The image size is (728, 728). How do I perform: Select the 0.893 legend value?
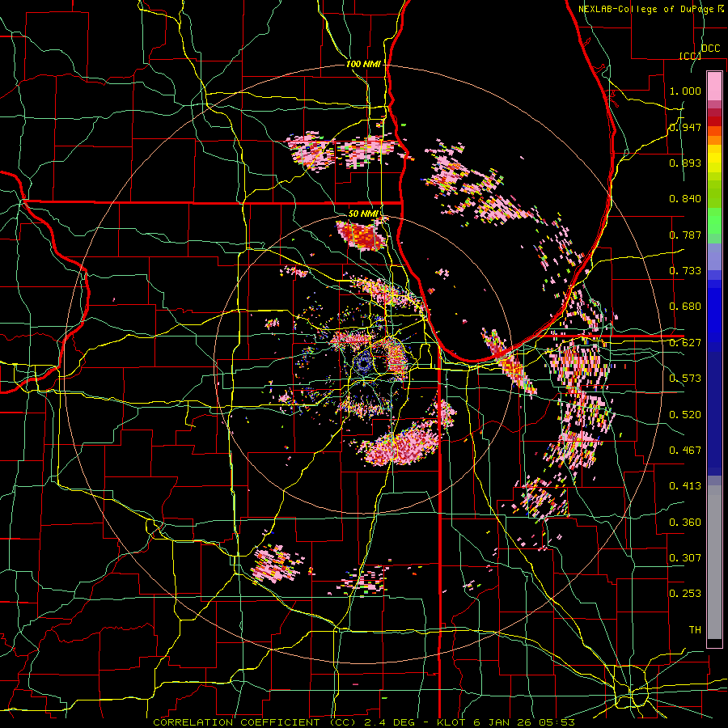(x=685, y=163)
